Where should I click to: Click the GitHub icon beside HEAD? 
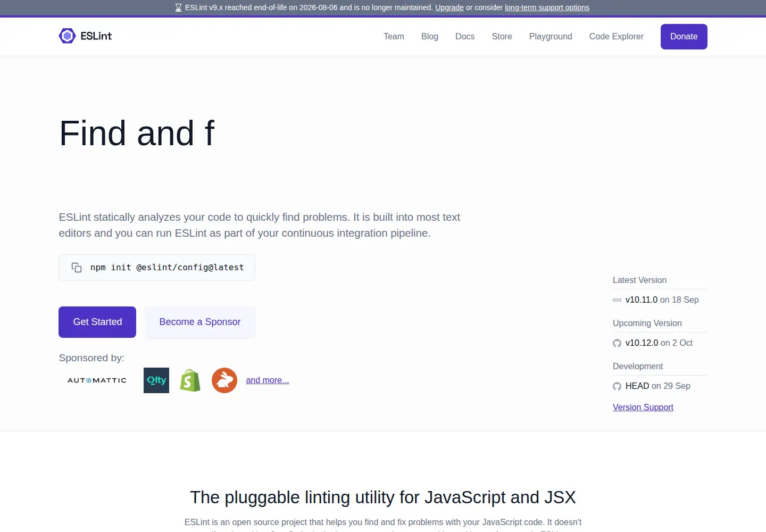(617, 386)
